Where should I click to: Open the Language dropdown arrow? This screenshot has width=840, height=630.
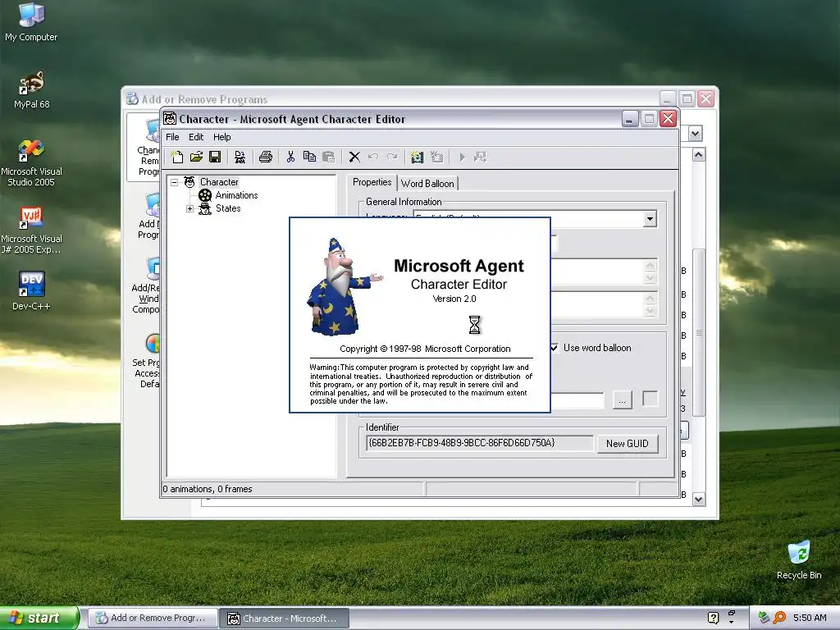coord(650,218)
